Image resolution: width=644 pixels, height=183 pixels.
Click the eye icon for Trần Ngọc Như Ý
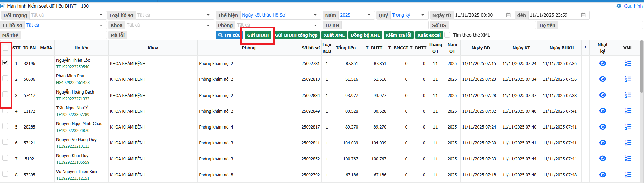602,111
